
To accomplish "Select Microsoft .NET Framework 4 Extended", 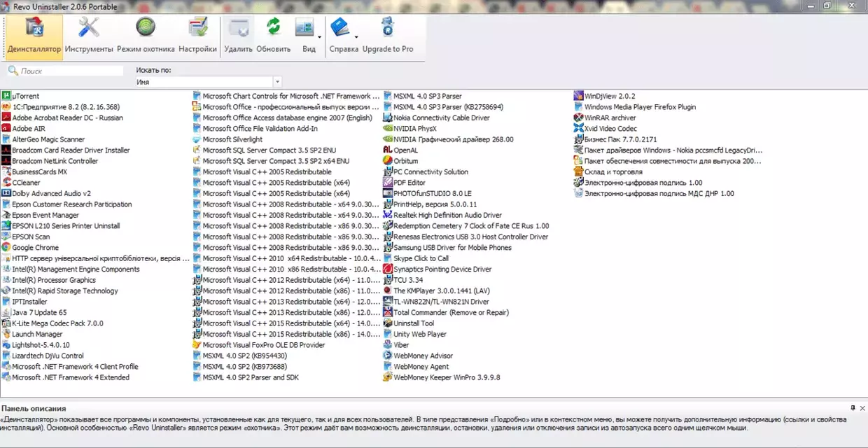I will coord(65,377).
